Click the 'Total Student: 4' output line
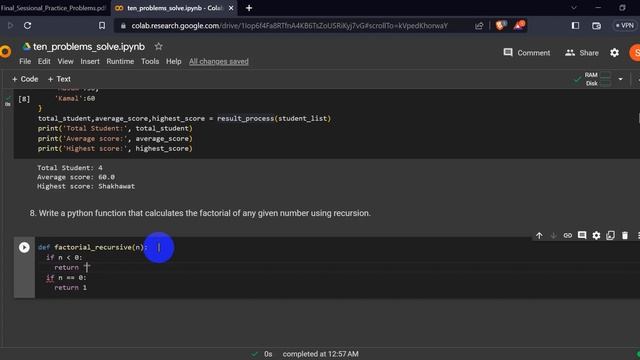This screenshot has height=360, width=640. 70,167
